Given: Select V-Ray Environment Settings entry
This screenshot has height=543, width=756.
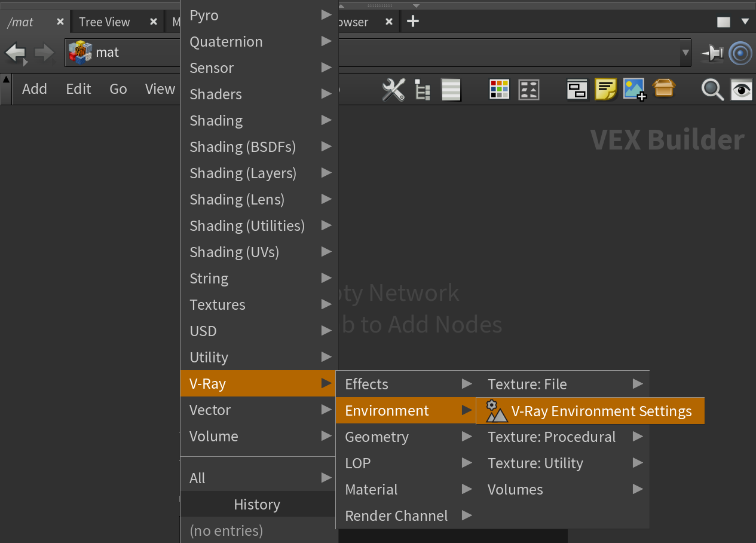Looking at the screenshot, I should pos(590,411).
